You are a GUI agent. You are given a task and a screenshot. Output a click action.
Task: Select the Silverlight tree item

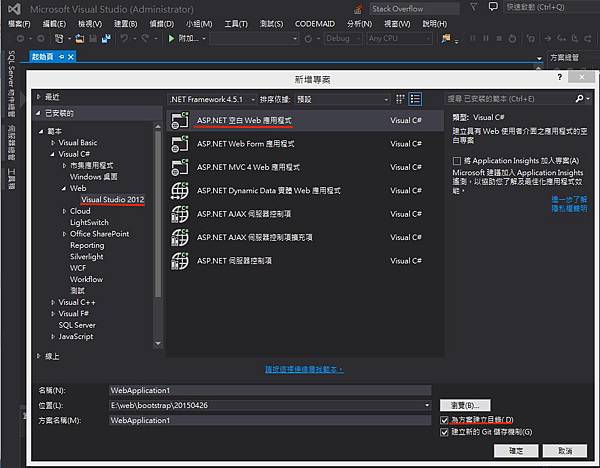tap(86, 257)
